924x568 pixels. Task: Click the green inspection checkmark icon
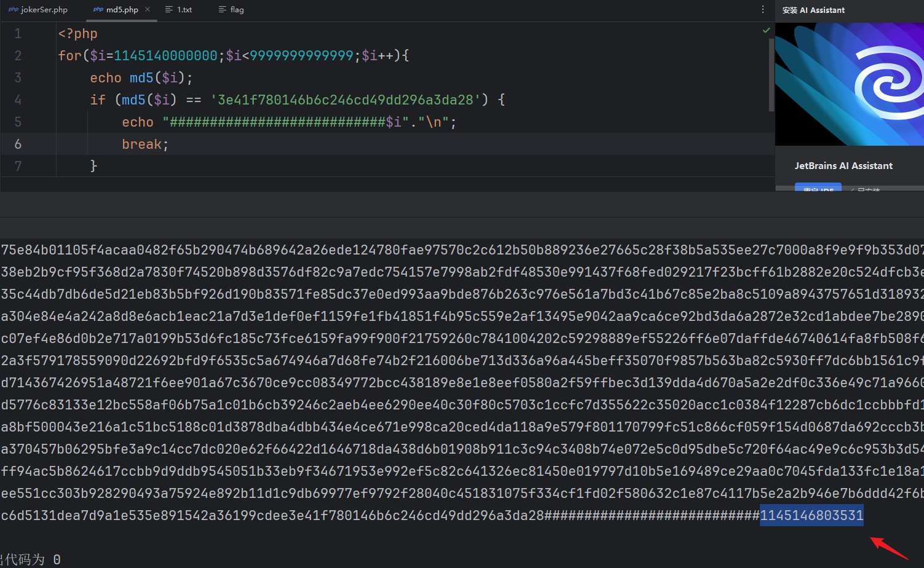tap(766, 30)
